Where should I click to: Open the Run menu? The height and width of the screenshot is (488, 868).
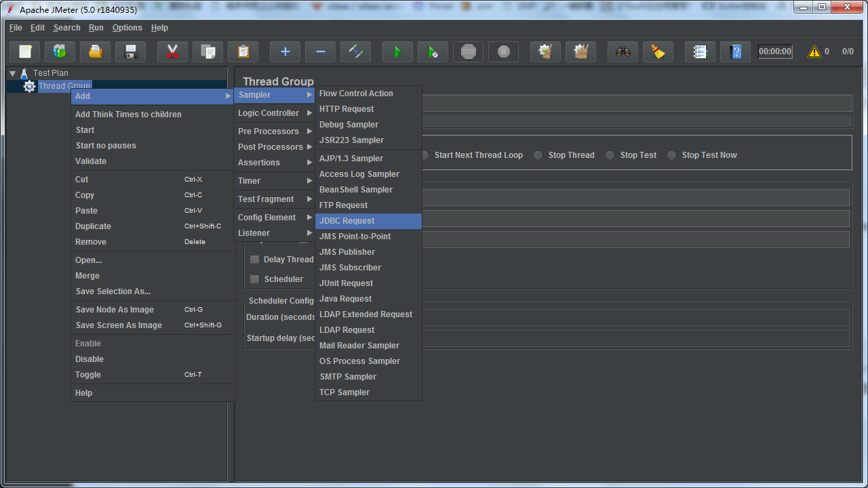(96, 28)
